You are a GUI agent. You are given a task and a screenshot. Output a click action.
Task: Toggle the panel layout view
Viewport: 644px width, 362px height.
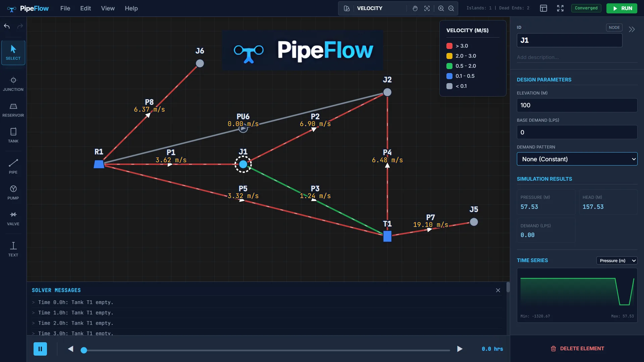(x=543, y=8)
